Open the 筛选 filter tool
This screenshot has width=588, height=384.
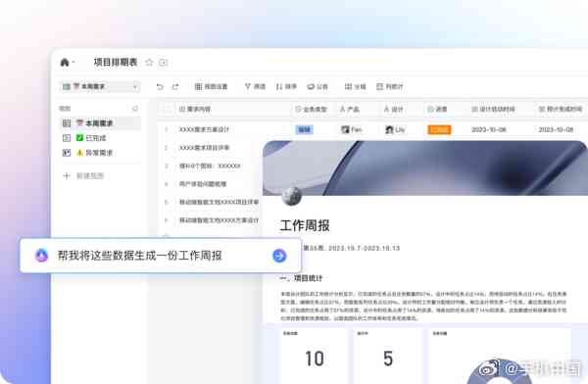[255, 86]
